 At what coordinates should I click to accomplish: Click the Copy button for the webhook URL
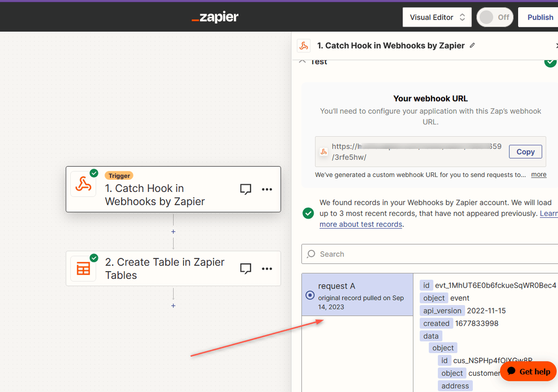click(x=525, y=151)
